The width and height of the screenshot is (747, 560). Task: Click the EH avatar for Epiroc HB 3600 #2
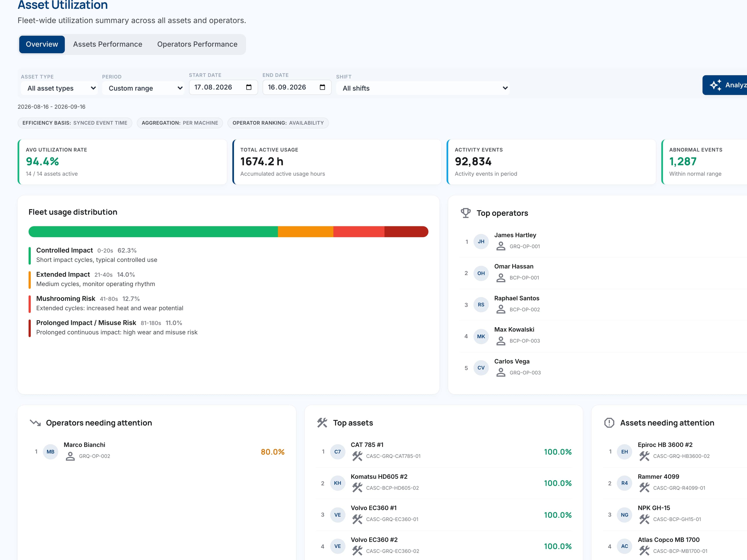pos(624,452)
